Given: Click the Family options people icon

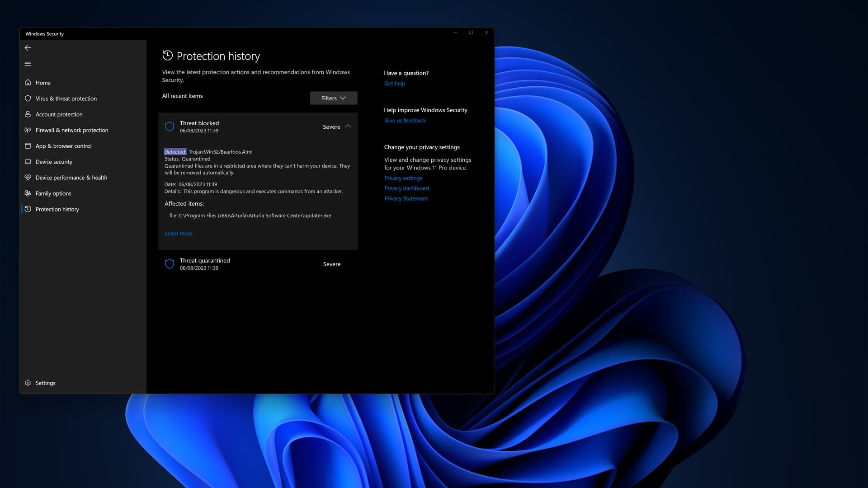Looking at the screenshot, I should (x=28, y=193).
